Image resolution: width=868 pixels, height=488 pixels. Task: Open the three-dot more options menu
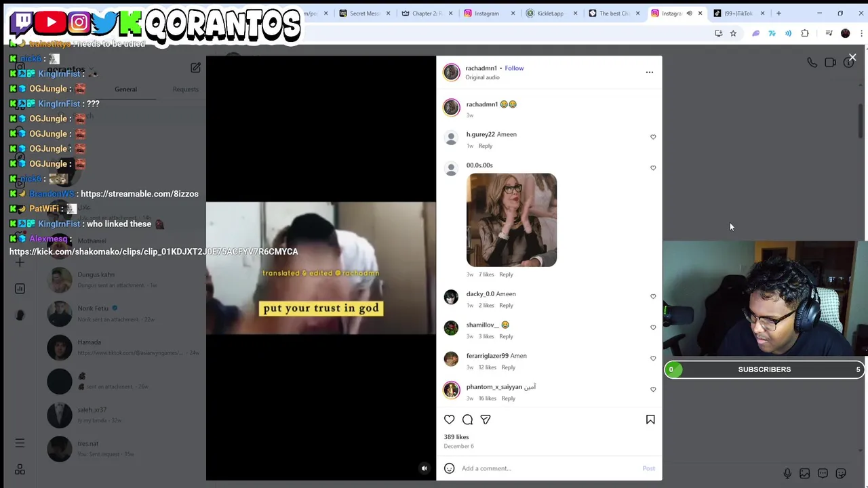click(x=650, y=72)
